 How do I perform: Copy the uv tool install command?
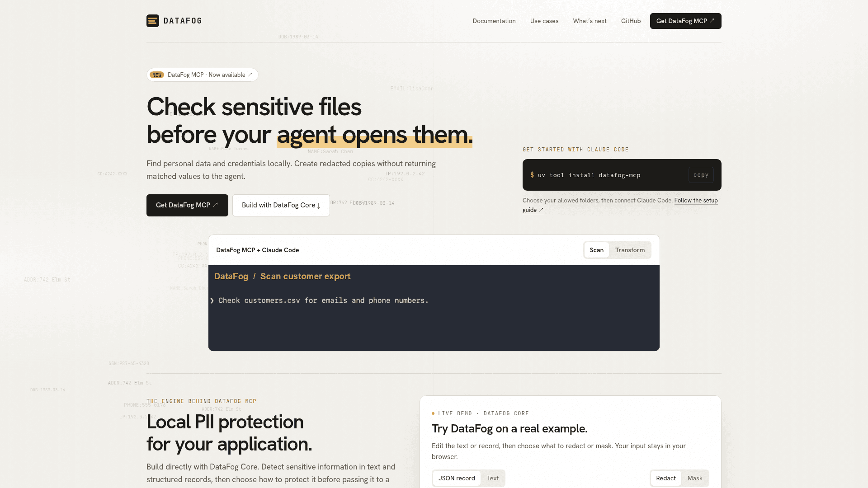(x=701, y=175)
